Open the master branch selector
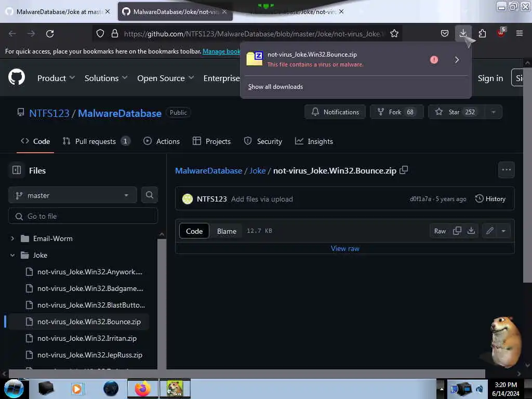Image resolution: width=532 pixels, height=399 pixels. [73, 195]
